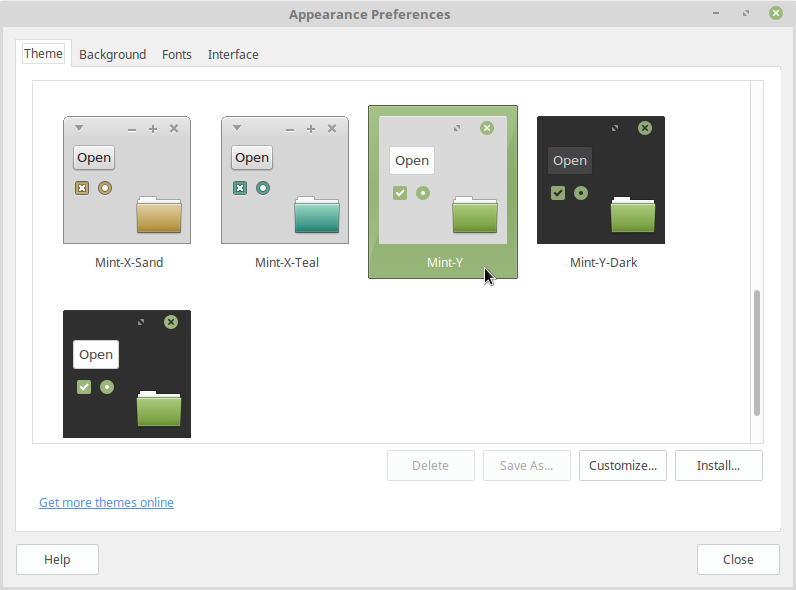Click the Mint-X-Teal label text
Screen dimensions: 796x590
pyautogui.click(x=287, y=263)
